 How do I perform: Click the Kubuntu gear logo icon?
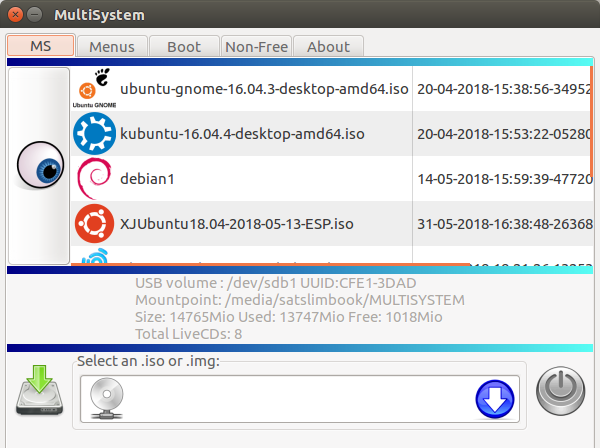(x=95, y=133)
